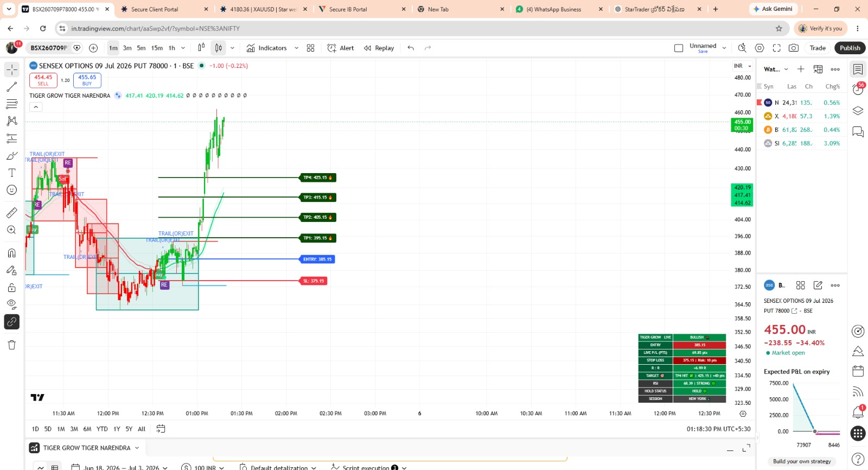Open the watchlist panel bookmark icon
This screenshot has height=470, width=868.
(858, 69)
